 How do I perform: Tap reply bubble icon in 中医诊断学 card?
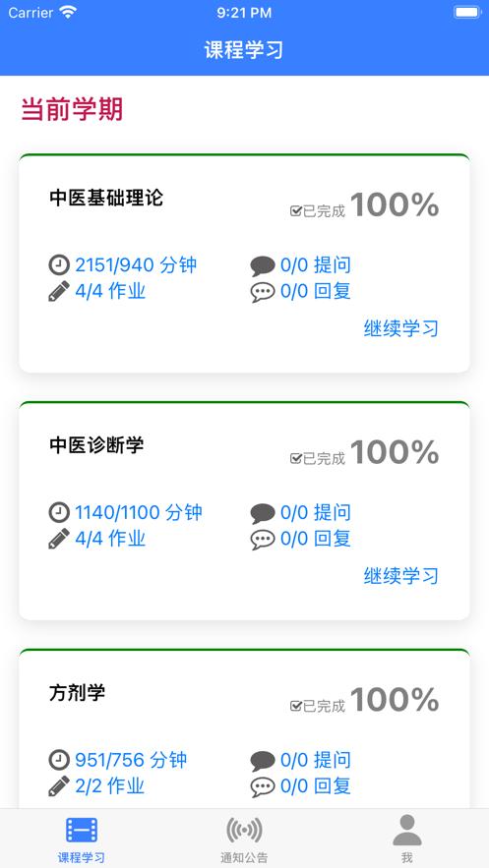pyautogui.click(x=263, y=539)
